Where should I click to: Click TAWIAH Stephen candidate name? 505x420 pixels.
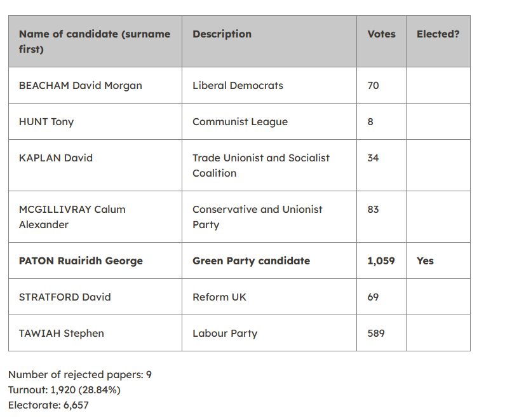click(61, 333)
